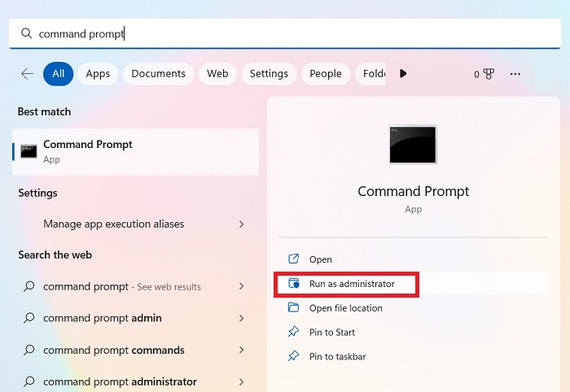Go back with the left arrow icon

tap(27, 74)
